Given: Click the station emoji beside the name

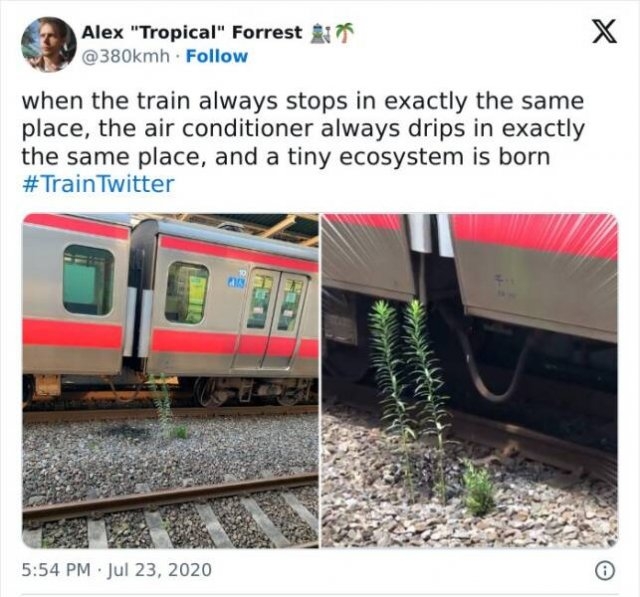Looking at the screenshot, I should [x=319, y=33].
